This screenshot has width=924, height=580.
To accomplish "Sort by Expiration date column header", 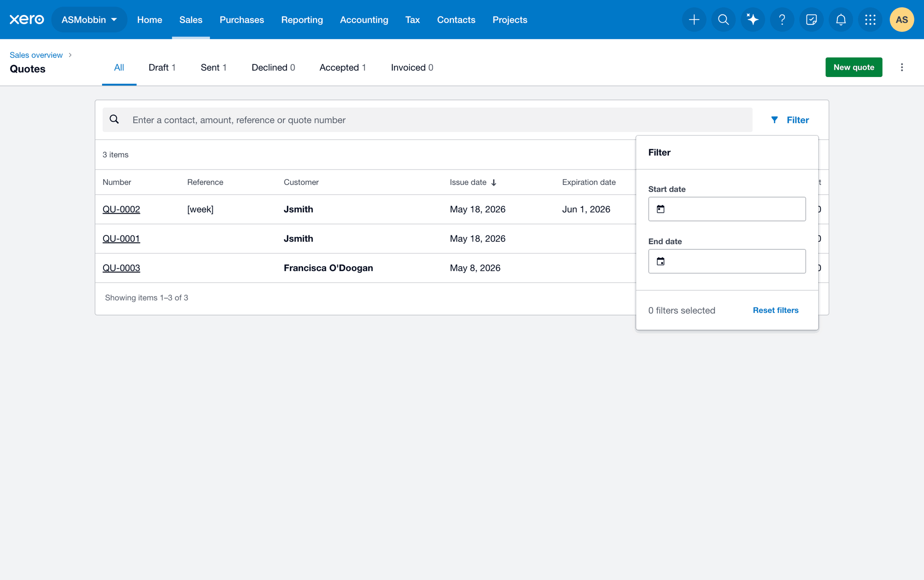I will 589,182.
